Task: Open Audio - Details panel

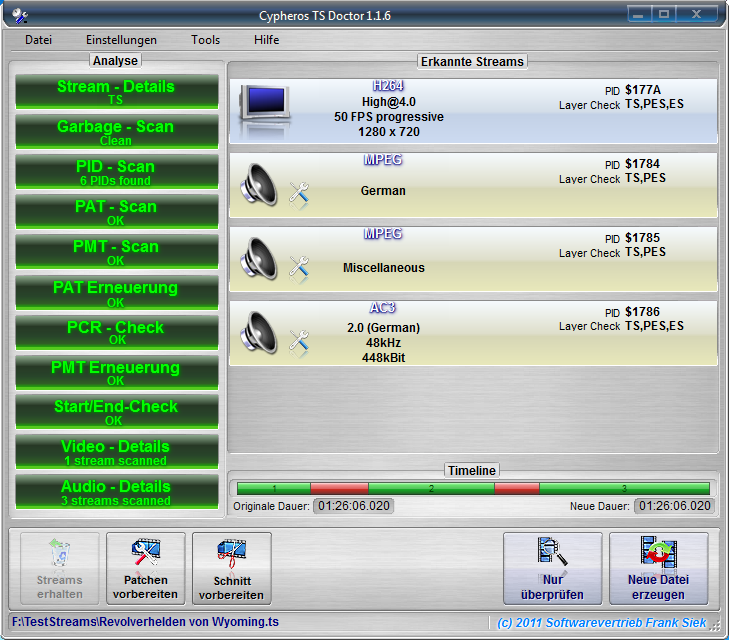Action: 117,491
